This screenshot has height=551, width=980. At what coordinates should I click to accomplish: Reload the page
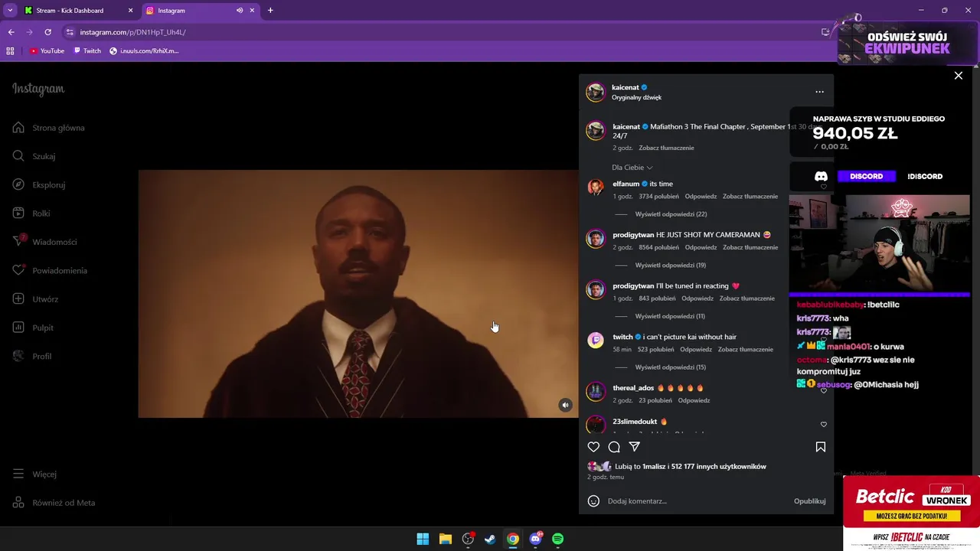point(47,32)
